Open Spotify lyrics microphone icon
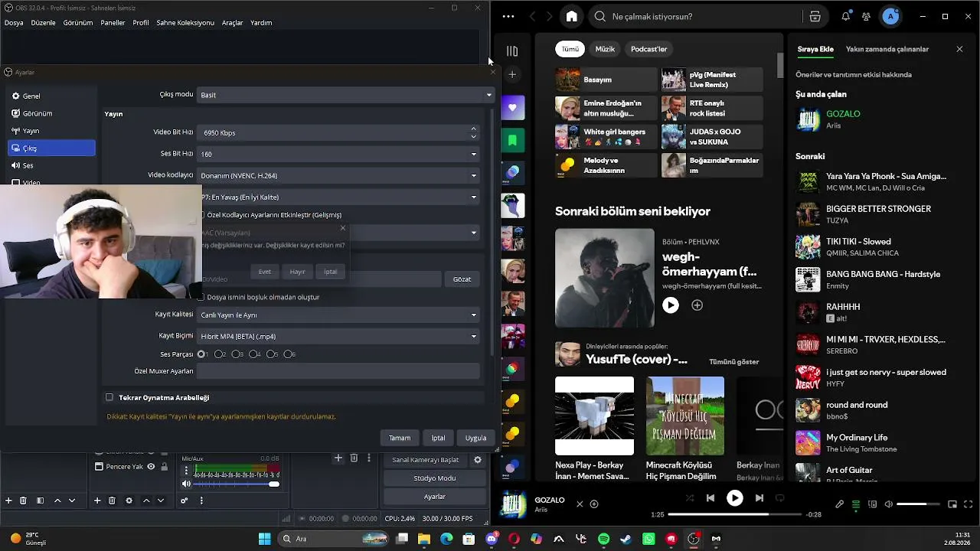 pyautogui.click(x=839, y=504)
